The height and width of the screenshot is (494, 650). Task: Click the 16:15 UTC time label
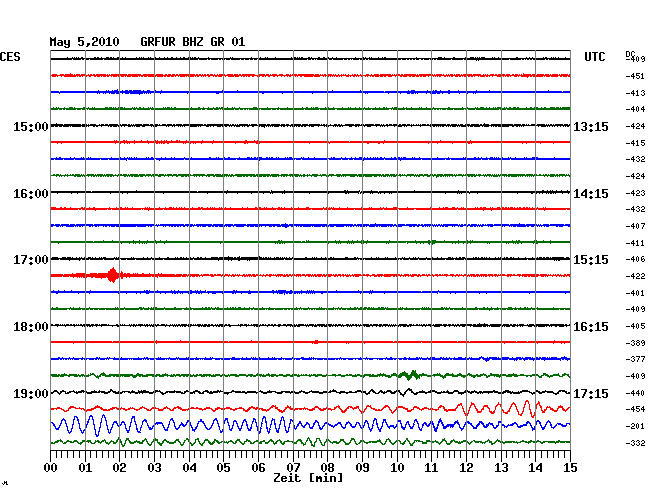[591, 327]
